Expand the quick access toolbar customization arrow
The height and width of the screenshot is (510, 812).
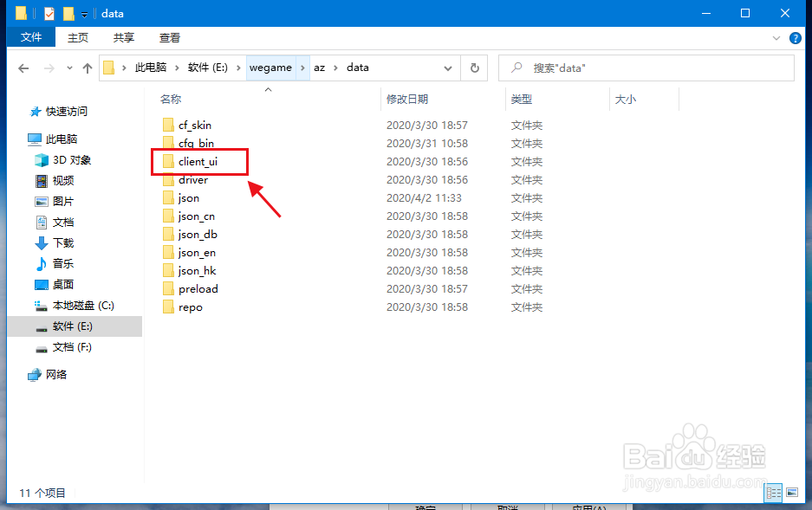click(84, 13)
